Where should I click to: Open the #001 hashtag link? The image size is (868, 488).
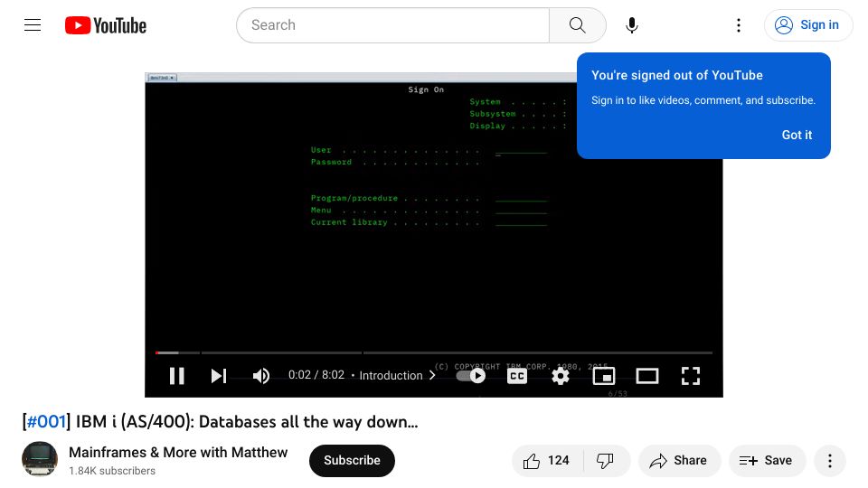point(46,422)
